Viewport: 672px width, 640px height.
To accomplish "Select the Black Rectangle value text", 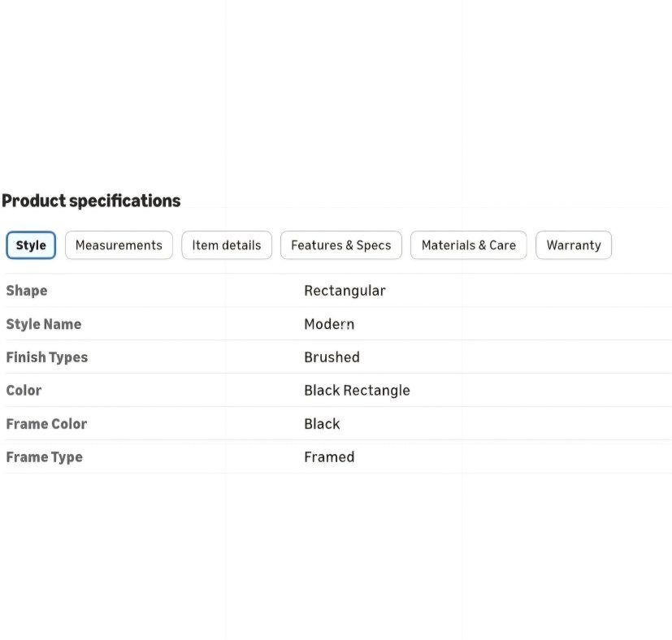I will pos(357,391).
